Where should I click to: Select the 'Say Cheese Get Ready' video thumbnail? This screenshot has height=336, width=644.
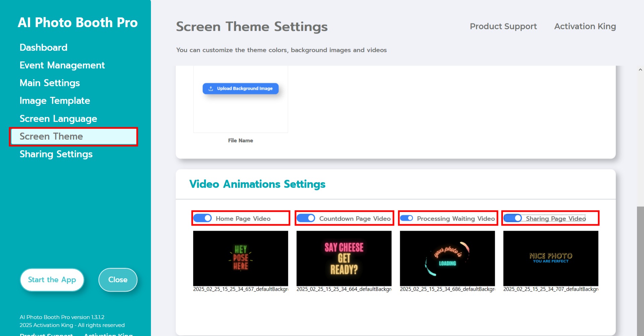tap(344, 258)
